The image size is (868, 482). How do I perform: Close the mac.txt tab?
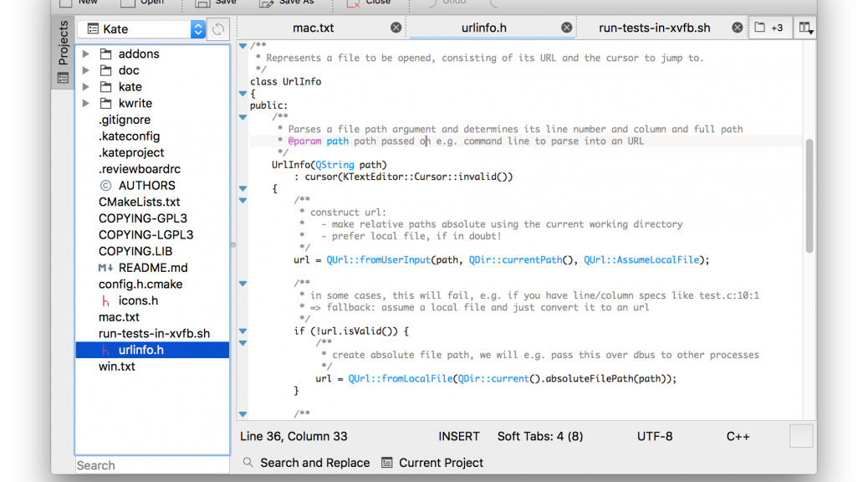point(396,28)
